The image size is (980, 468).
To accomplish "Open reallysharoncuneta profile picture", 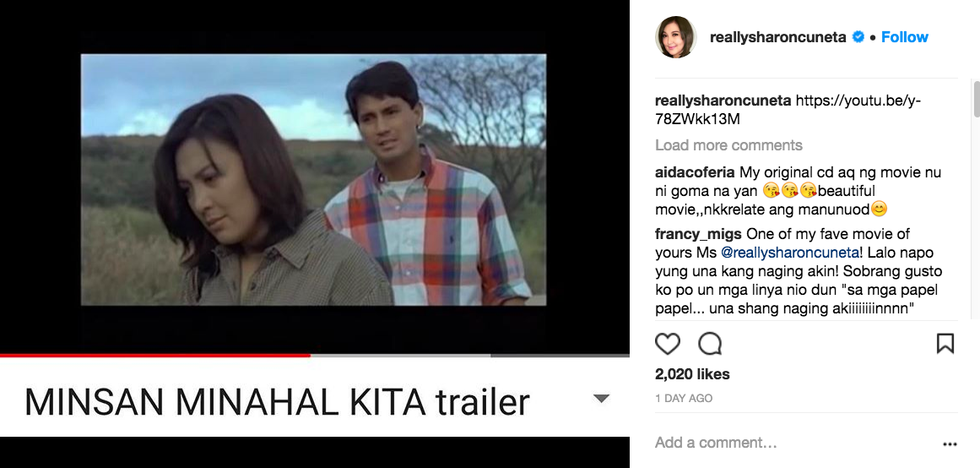I will [675, 37].
